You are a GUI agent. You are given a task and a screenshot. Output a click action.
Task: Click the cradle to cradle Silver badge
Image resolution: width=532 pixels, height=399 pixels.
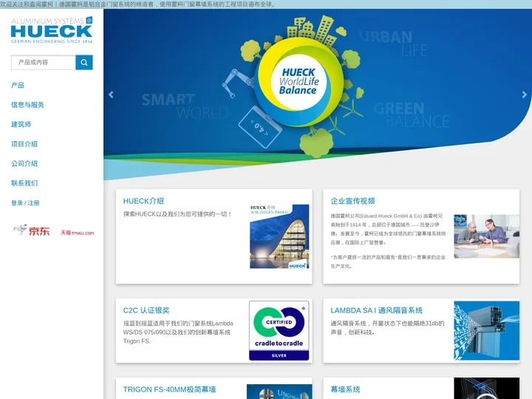(x=279, y=330)
